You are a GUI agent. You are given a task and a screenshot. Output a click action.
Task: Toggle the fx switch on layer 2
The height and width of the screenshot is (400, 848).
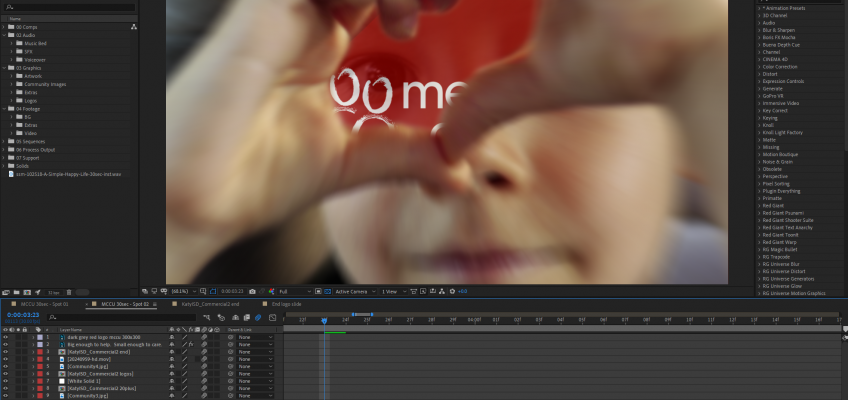(x=191, y=344)
